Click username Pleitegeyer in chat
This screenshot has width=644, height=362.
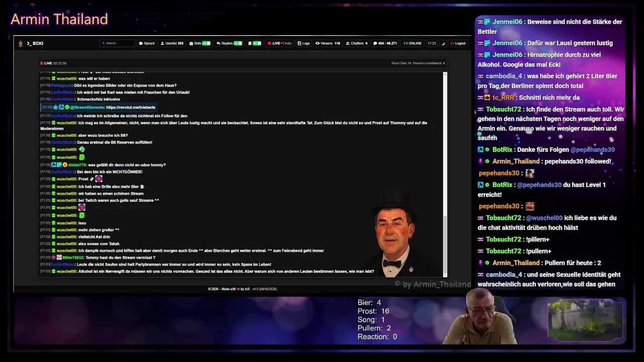[61, 85]
